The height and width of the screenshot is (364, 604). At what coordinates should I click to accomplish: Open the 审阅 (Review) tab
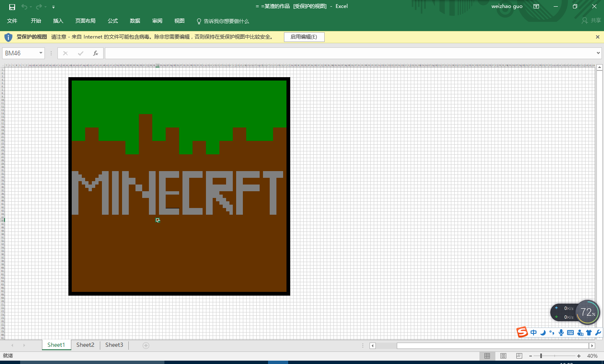click(157, 21)
